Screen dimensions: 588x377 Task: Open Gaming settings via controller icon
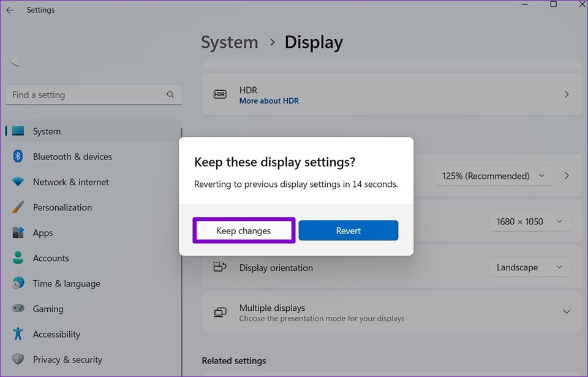pyautogui.click(x=18, y=308)
